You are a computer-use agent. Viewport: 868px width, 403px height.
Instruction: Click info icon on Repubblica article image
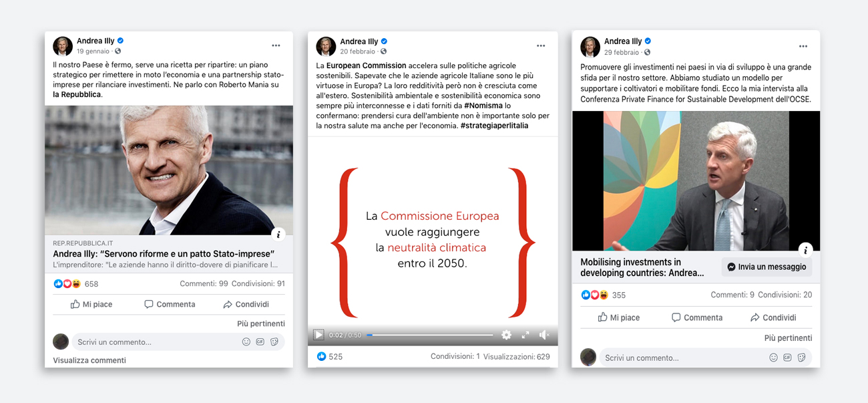pyautogui.click(x=279, y=234)
